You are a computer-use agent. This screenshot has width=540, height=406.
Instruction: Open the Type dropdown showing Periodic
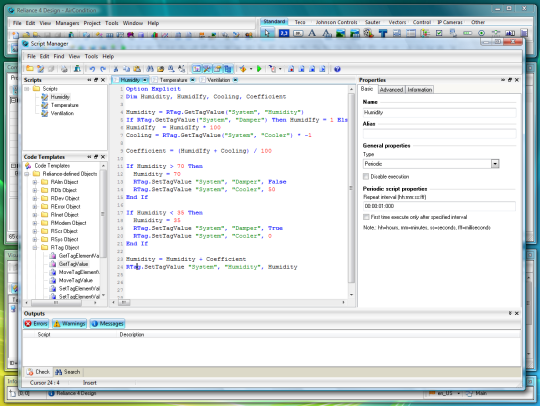tap(495, 164)
